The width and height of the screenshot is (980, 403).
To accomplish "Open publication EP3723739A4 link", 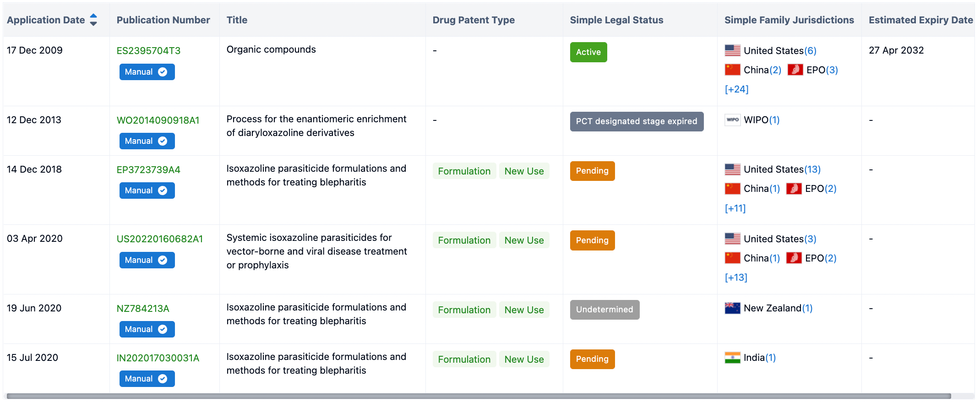I will 148,170.
